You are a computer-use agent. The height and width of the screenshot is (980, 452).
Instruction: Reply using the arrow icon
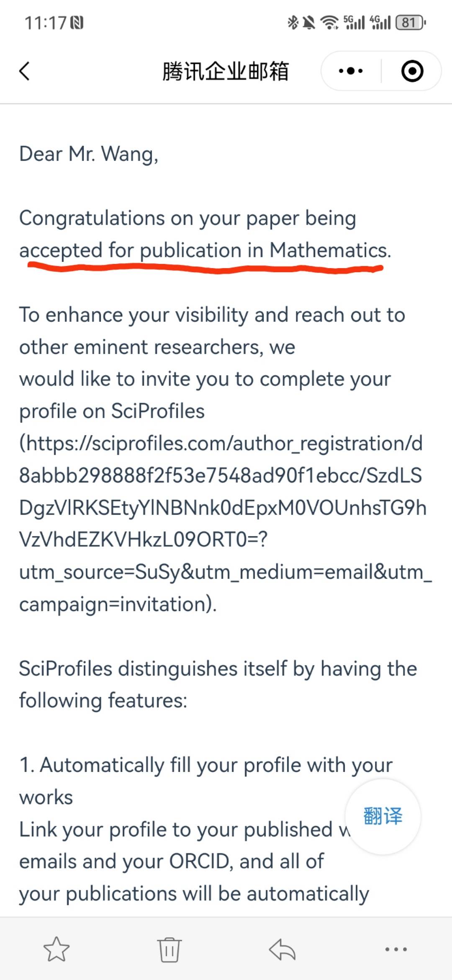(x=282, y=949)
